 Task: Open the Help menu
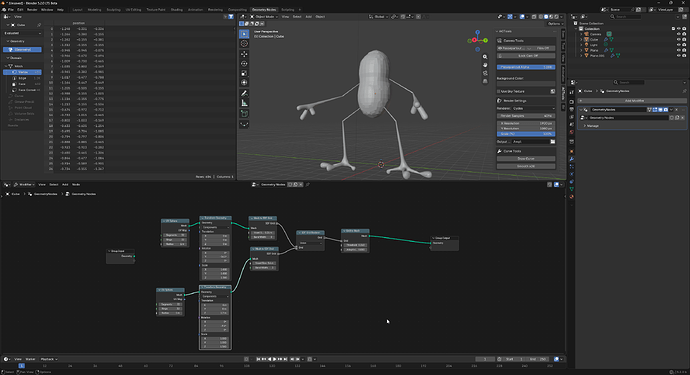pyautogui.click(x=60, y=10)
